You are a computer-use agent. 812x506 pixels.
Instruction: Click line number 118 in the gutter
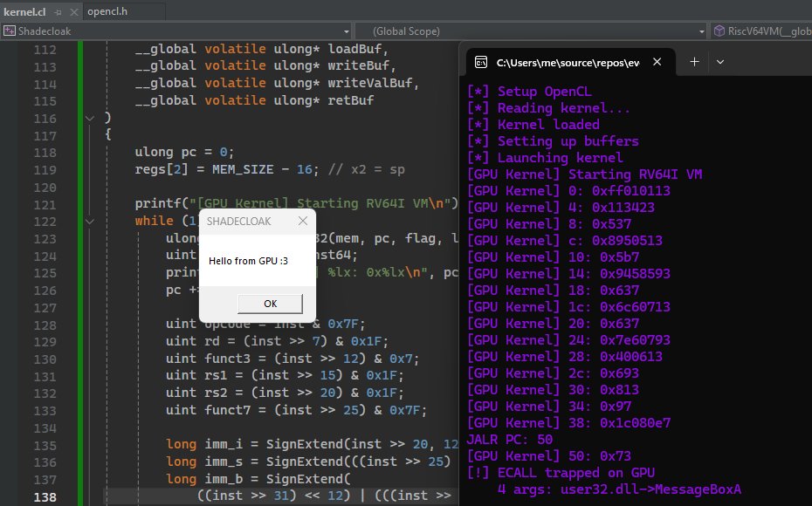click(x=45, y=153)
